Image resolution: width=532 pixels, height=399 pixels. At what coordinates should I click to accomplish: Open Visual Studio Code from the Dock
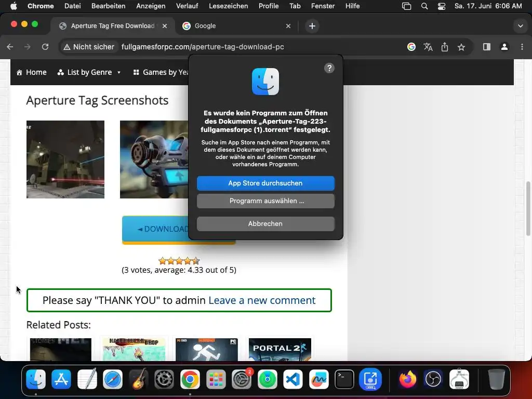[293, 379]
